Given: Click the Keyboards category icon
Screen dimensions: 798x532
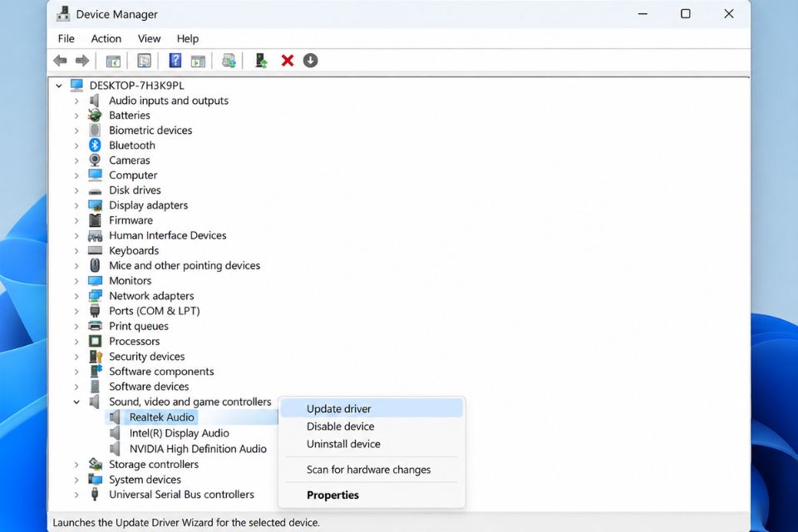Looking at the screenshot, I should pos(95,250).
